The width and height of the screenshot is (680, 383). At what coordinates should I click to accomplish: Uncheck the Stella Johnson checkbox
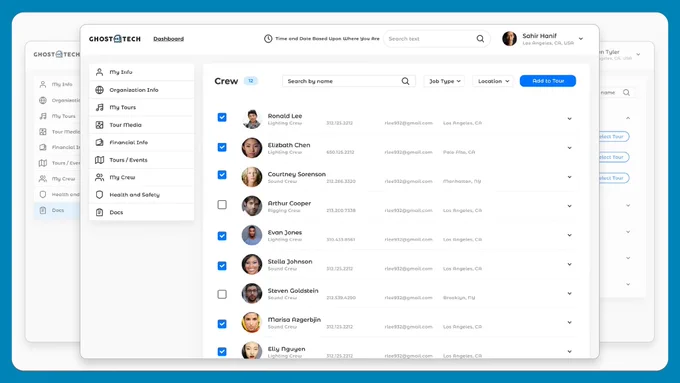(222, 265)
